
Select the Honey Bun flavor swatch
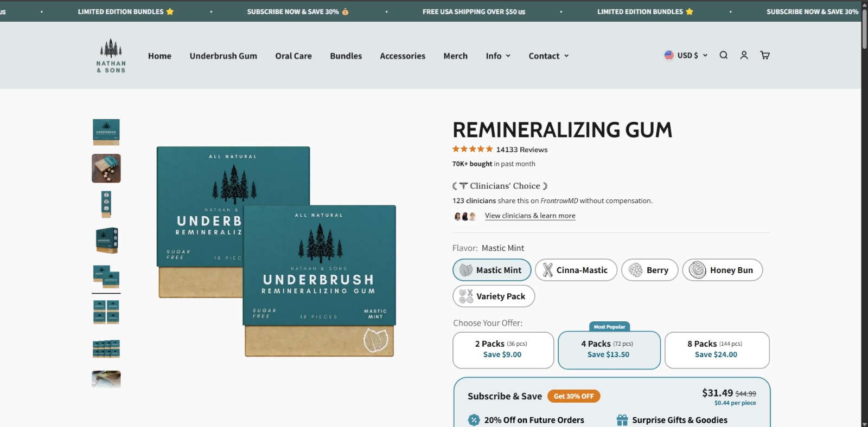coord(722,270)
